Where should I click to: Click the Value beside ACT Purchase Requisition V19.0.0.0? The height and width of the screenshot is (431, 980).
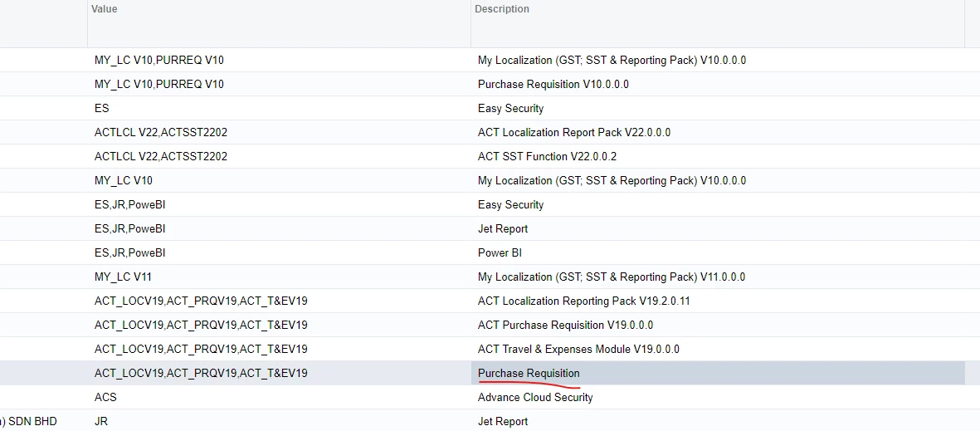(x=279, y=325)
